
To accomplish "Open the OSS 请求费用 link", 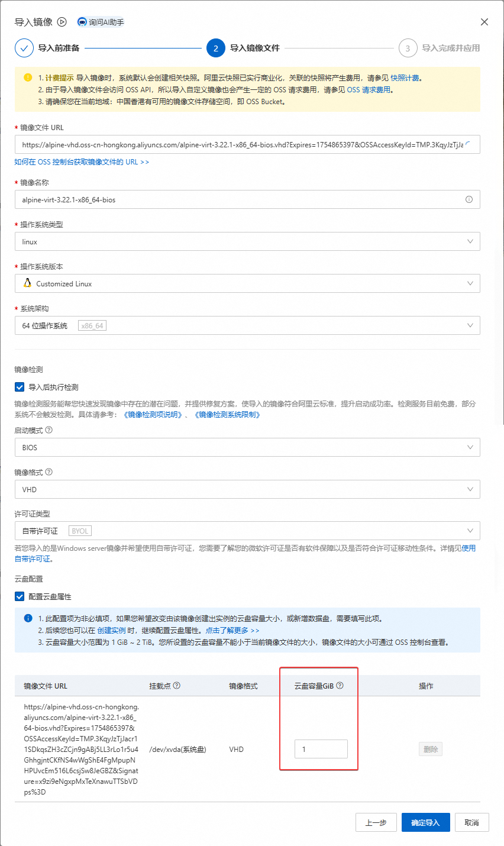I will (x=369, y=90).
